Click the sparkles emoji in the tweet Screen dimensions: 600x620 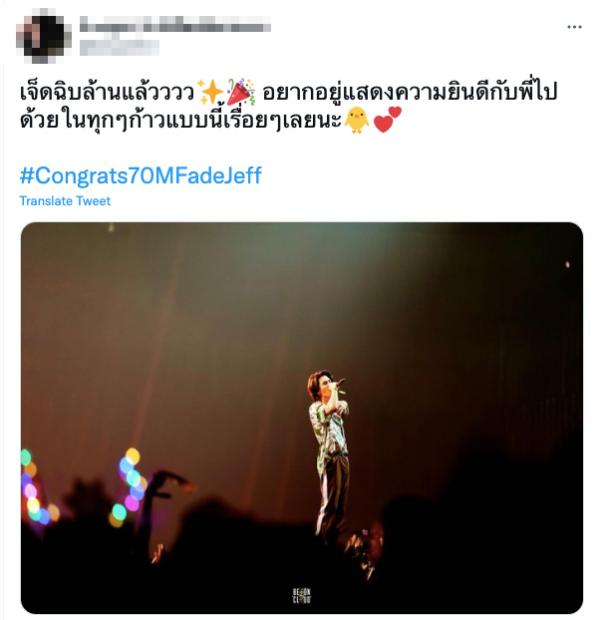click(210, 92)
